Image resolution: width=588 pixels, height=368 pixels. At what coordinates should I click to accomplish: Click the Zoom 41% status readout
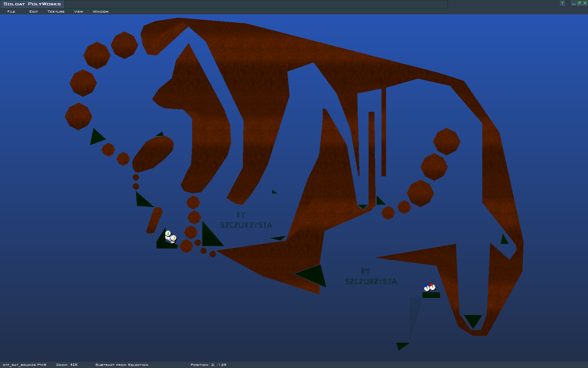click(x=67, y=365)
